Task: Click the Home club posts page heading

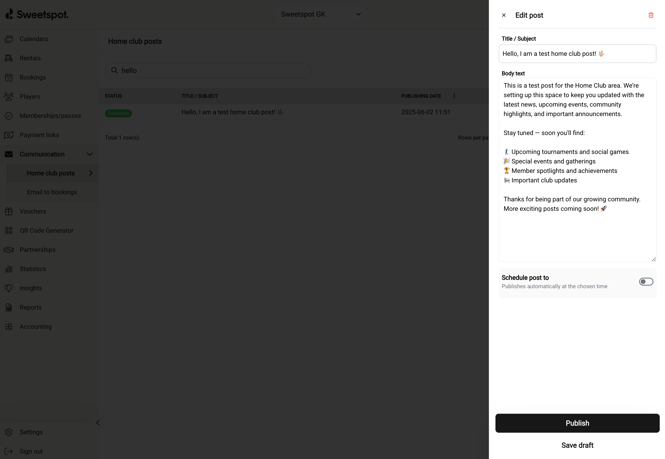Action: click(135, 41)
